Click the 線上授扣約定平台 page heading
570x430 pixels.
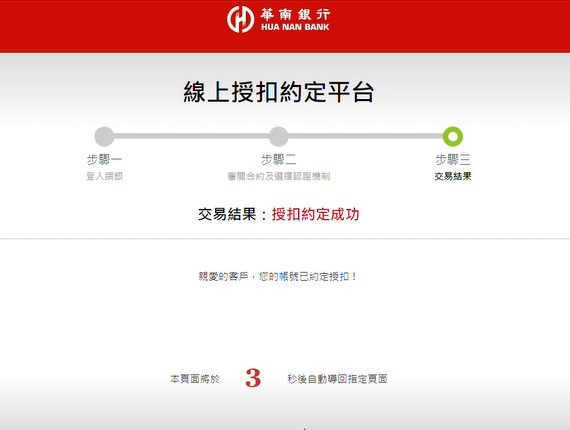coord(279,92)
